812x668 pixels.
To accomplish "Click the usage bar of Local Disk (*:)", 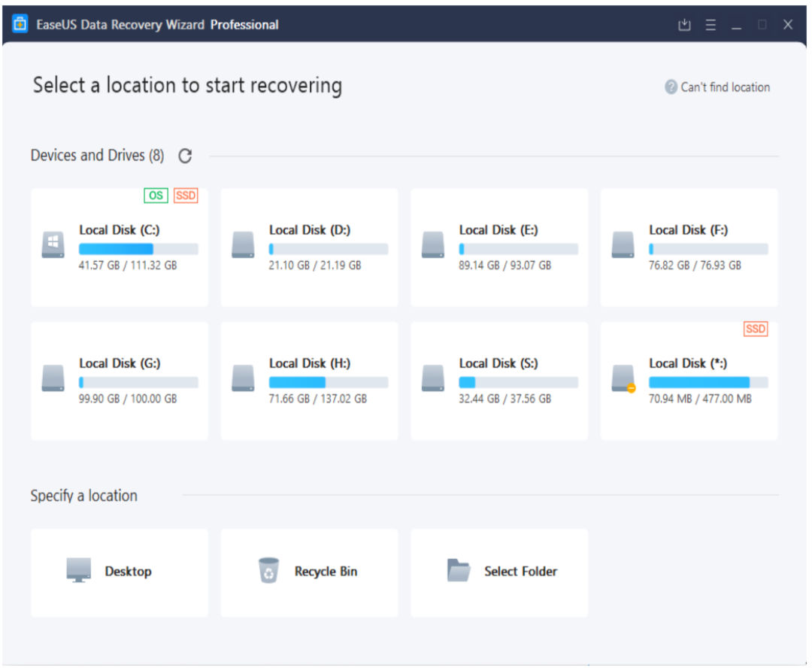I will (708, 382).
